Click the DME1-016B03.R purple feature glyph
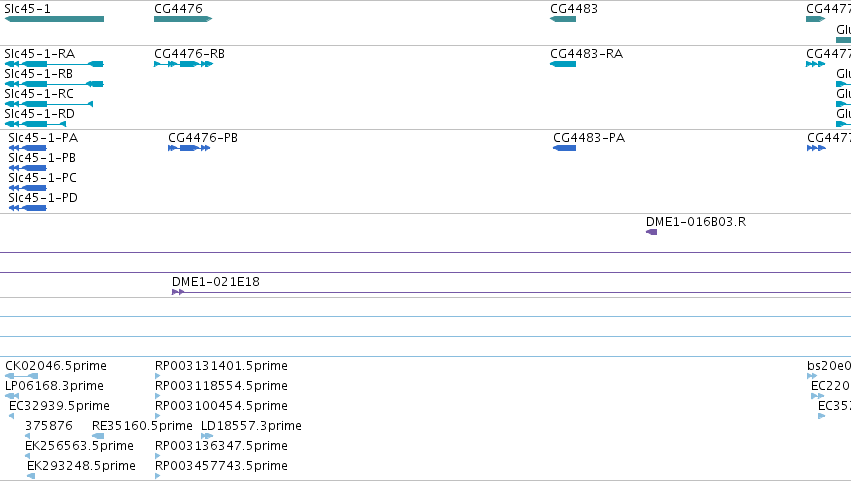The image size is (851, 481). pos(651,232)
